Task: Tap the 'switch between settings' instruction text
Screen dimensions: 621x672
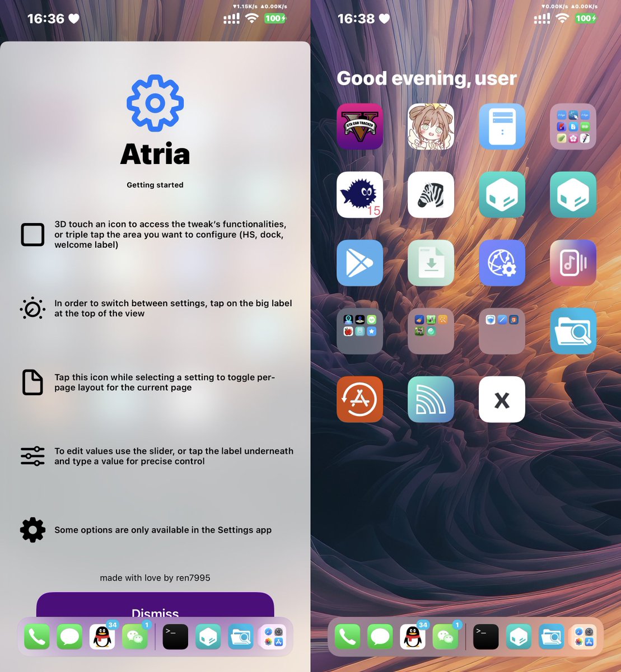Action: (173, 309)
